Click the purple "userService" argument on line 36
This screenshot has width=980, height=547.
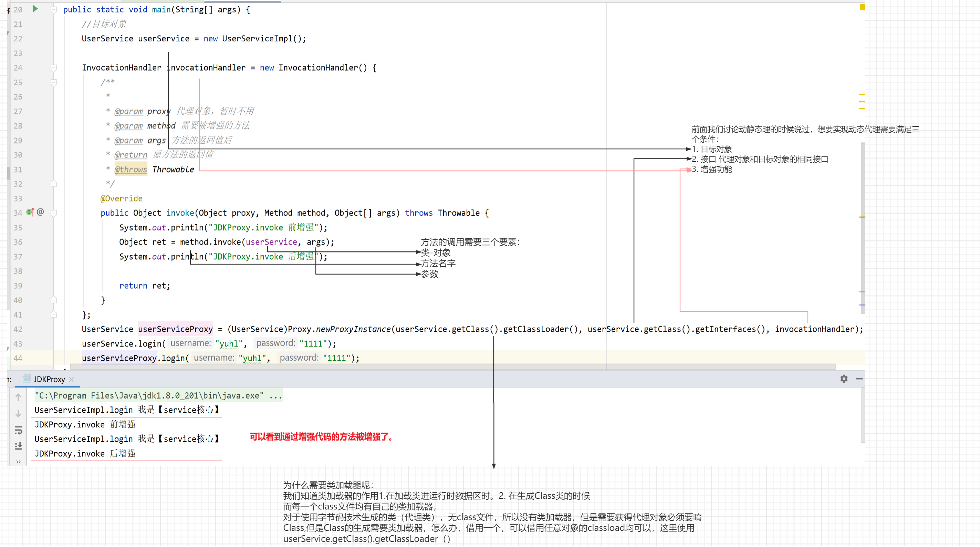click(x=271, y=242)
